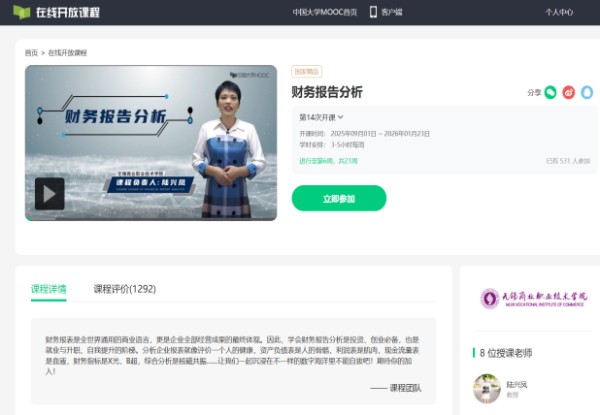Image resolution: width=600 pixels, height=415 pixels.
Task: Share course via Weibo icon
Action: click(568, 92)
